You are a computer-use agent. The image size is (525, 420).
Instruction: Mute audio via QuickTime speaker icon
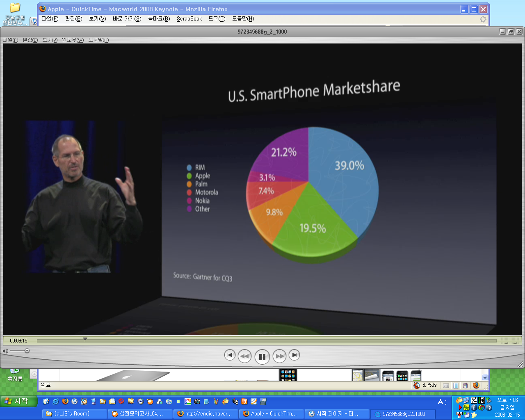(5, 351)
